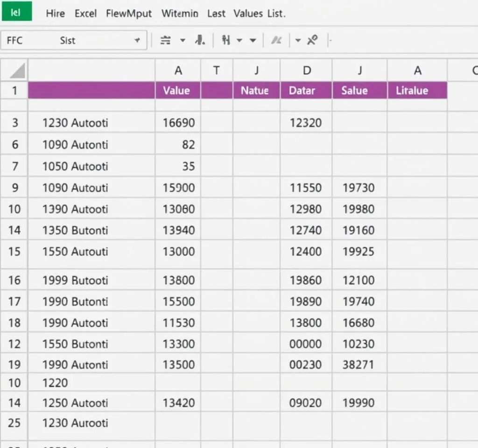Open the Excel menu
Viewport: 478px width, 448px height.
coord(85,14)
